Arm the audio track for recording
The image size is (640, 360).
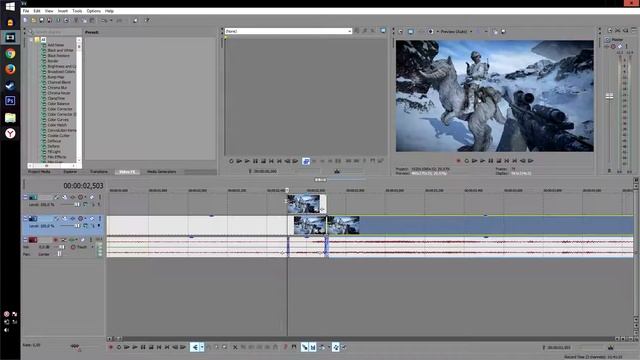click(x=56, y=240)
